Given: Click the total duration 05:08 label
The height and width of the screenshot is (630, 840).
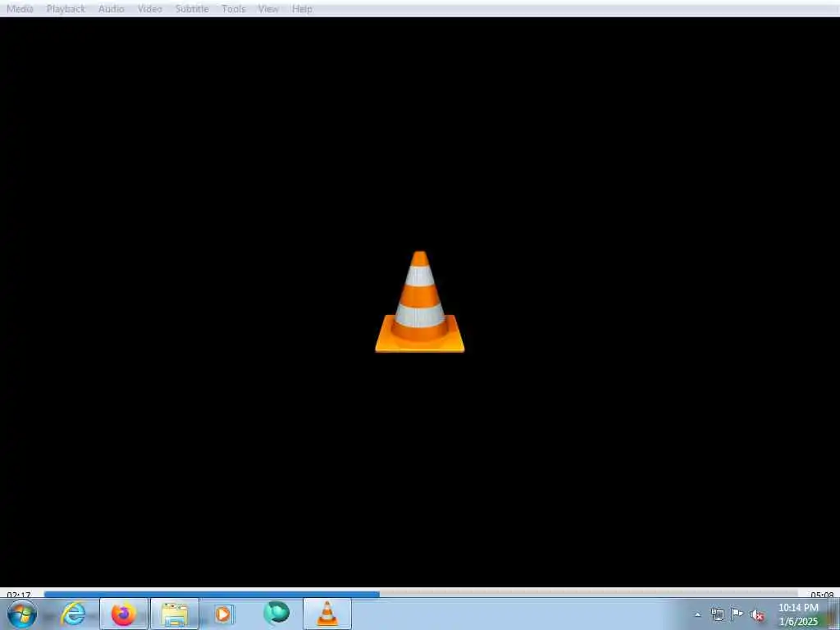Looking at the screenshot, I should point(822,595).
